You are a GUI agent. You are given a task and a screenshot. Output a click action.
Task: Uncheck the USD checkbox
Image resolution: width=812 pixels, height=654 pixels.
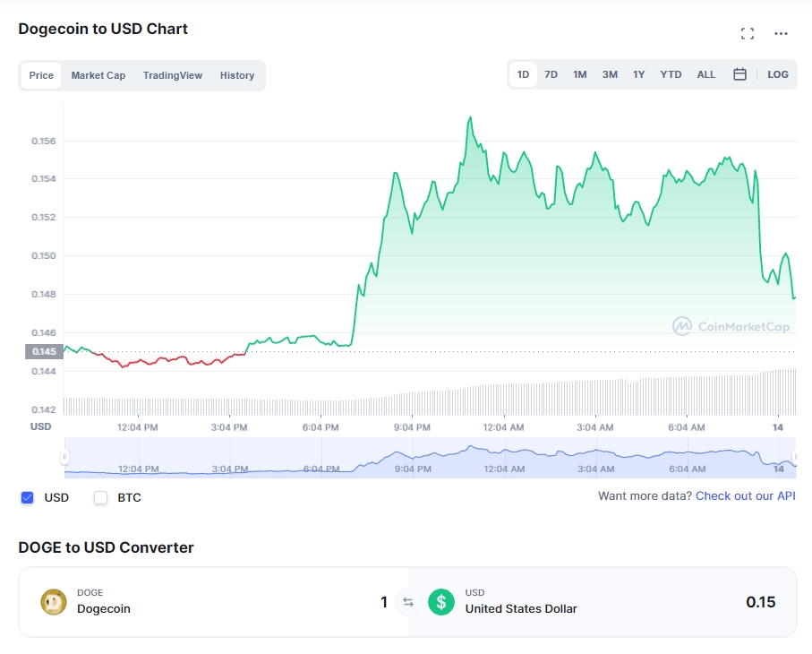(x=27, y=497)
